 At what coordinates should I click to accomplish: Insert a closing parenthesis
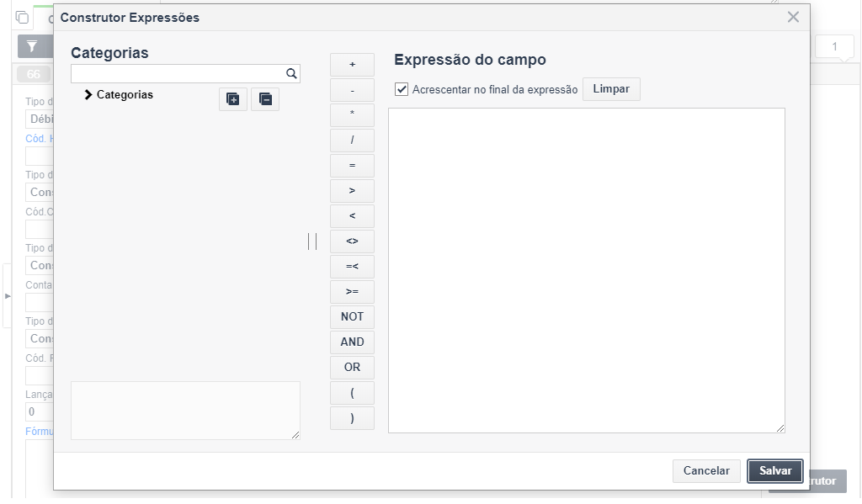point(353,418)
